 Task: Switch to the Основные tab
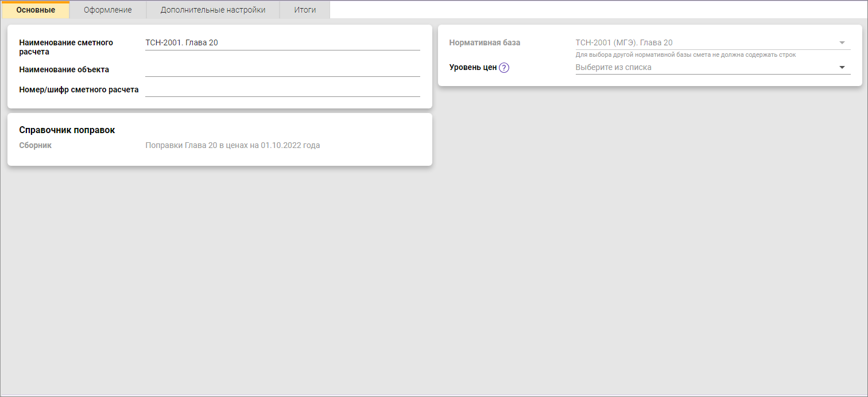(x=36, y=10)
